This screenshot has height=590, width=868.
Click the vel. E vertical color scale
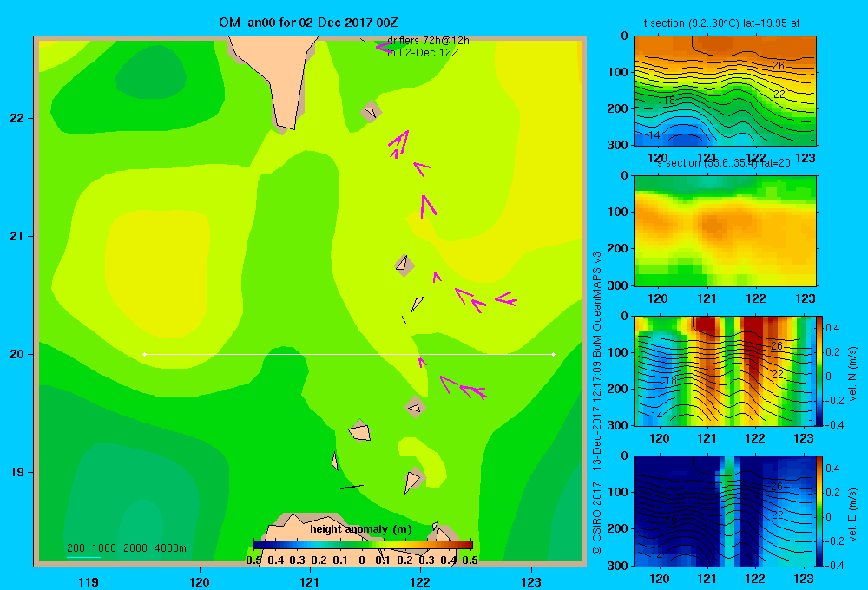[x=819, y=511]
